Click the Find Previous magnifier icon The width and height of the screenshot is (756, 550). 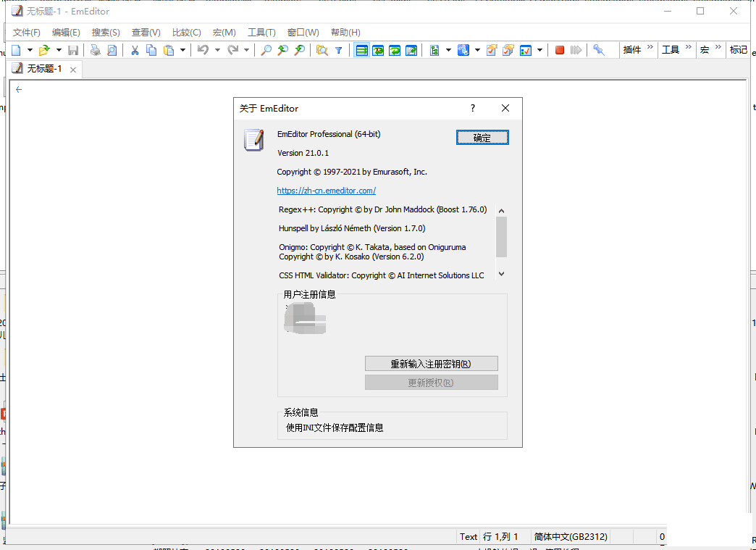(x=283, y=50)
